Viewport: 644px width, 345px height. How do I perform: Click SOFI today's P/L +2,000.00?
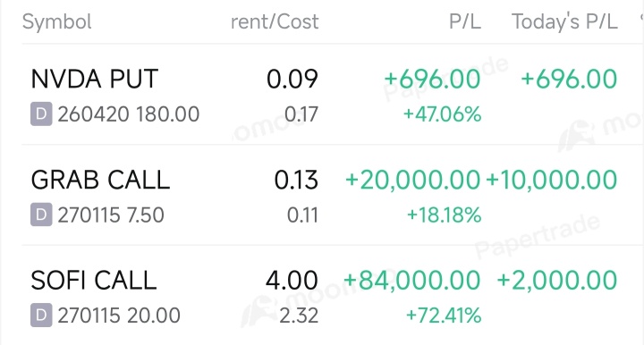(x=557, y=281)
